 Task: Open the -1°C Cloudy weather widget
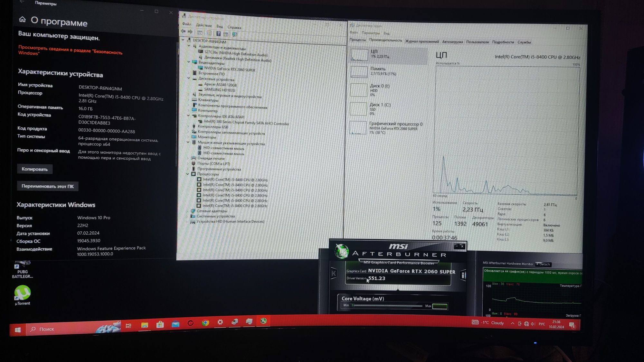pos(488,323)
